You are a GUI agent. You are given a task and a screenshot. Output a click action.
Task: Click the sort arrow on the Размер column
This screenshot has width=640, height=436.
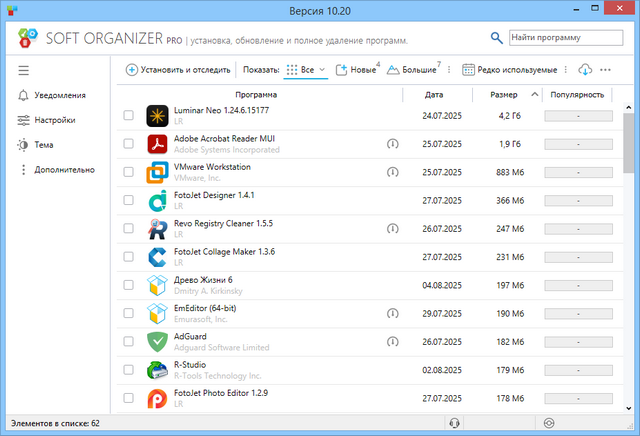coord(535,95)
